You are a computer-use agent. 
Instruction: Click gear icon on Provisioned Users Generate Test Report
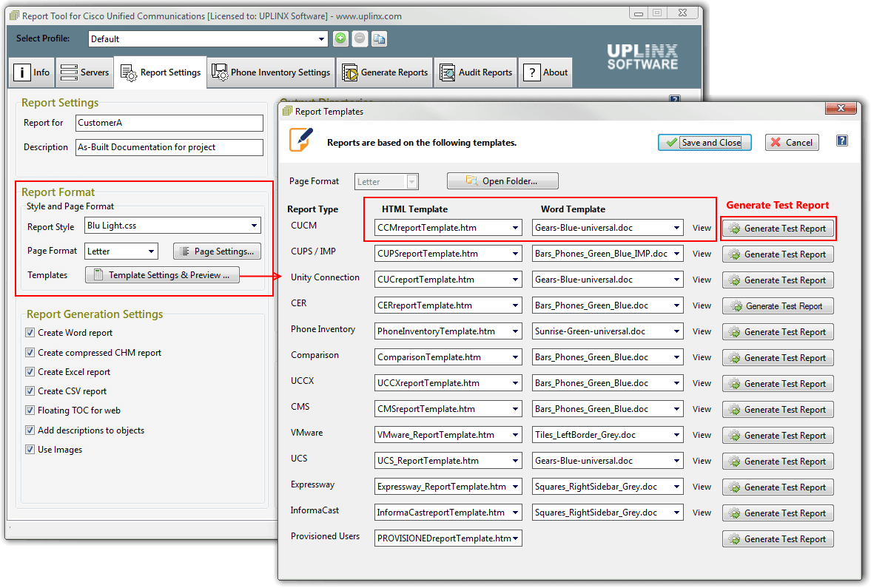coord(735,539)
